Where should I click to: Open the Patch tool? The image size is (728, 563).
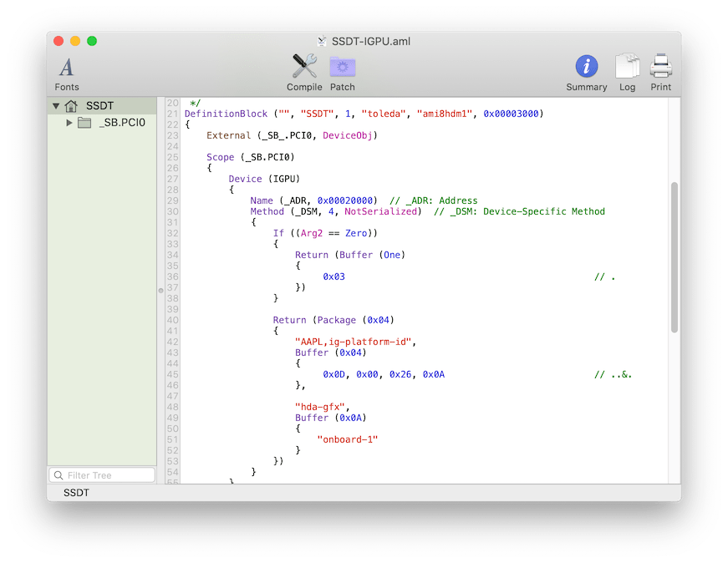[342, 74]
